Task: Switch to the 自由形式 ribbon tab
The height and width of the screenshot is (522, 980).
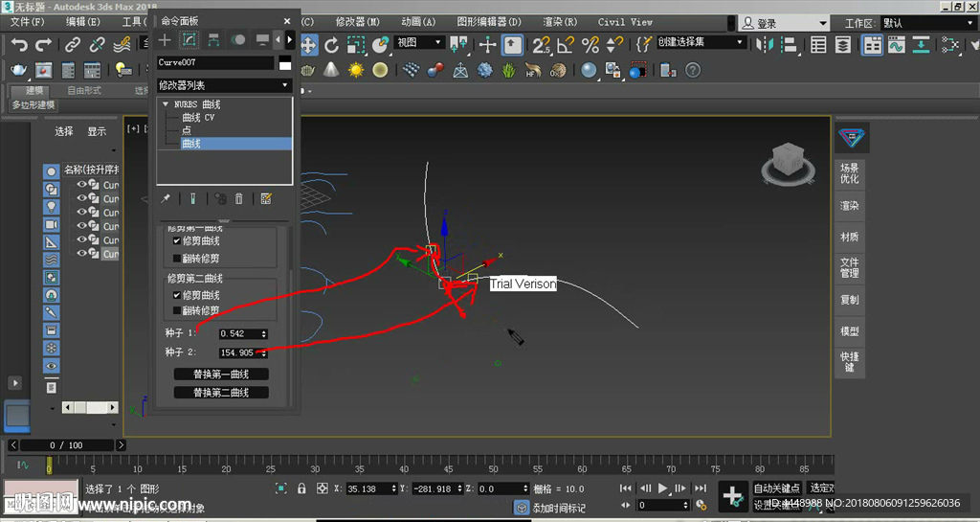Action: coord(84,91)
